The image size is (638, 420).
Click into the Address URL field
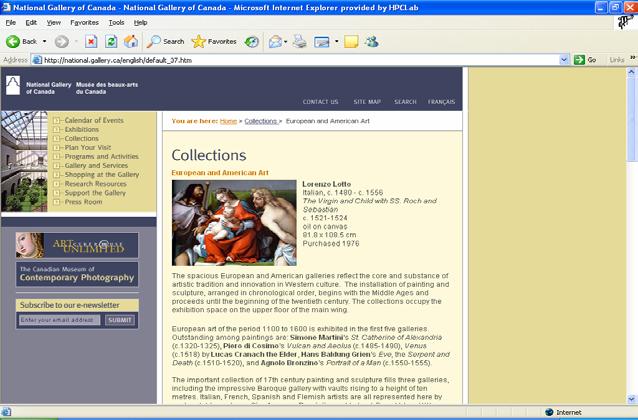[x=301, y=60]
